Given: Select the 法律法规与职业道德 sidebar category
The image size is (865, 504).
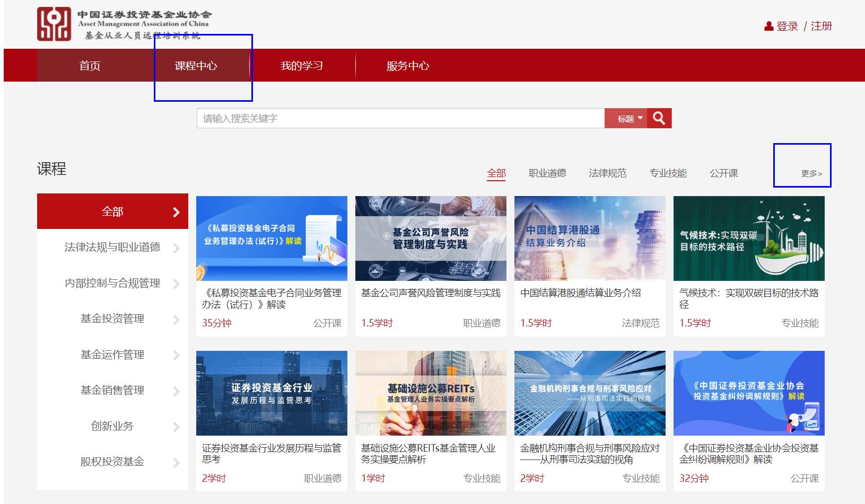Looking at the screenshot, I should pos(113,247).
